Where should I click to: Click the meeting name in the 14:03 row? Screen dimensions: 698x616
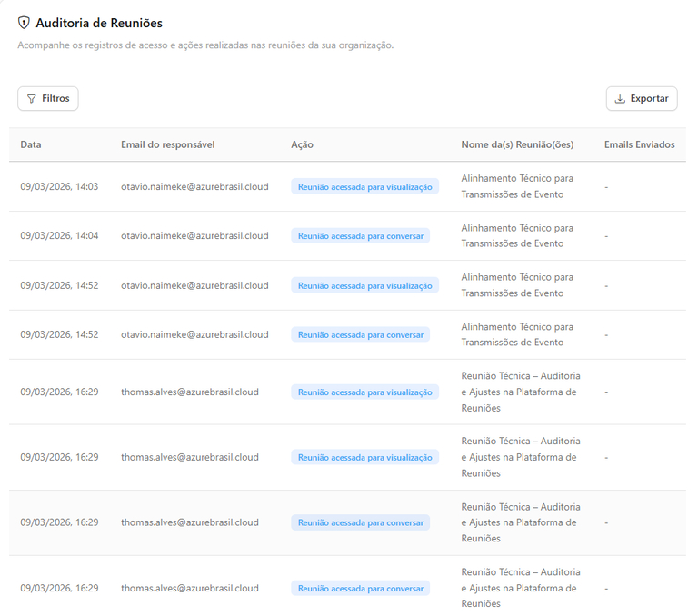click(x=517, y=186)
